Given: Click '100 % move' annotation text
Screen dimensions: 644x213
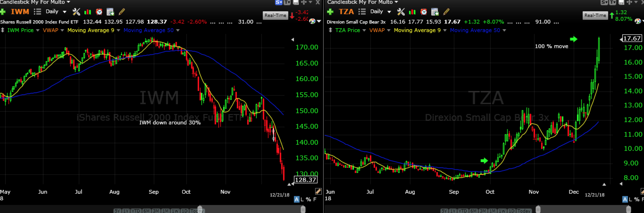Looking at the screenshot, I should 552,46.
